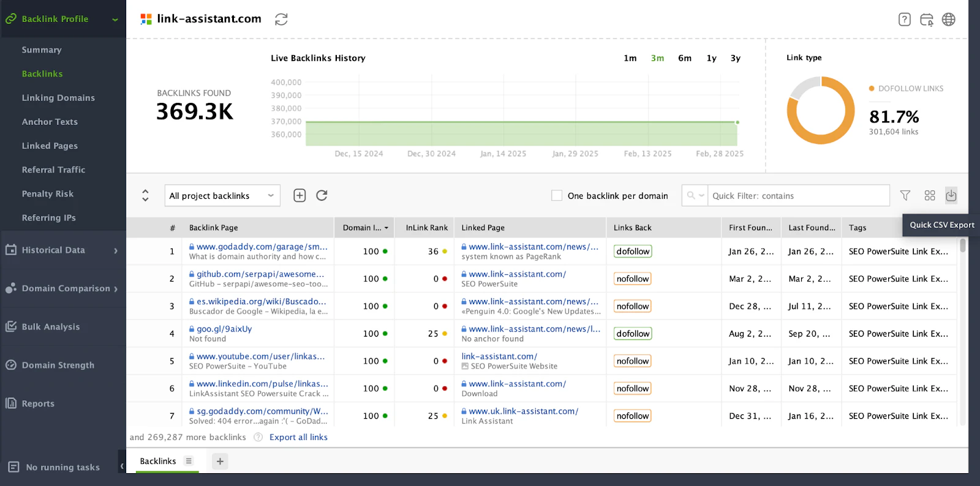Open Penalty Risk

pos(47,193)
